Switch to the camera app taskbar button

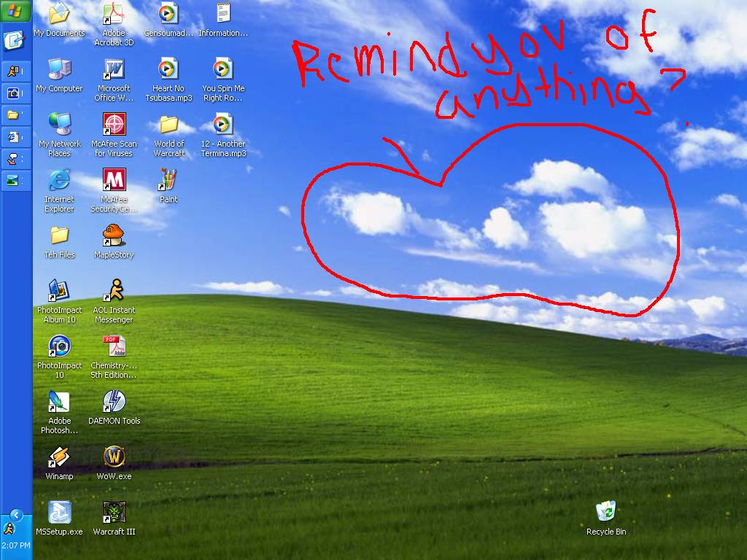(x=16, y=93)
